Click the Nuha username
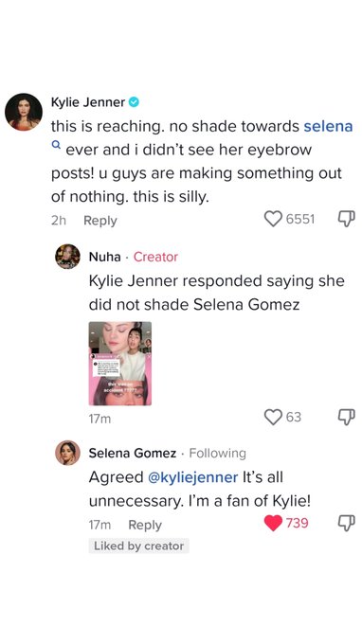Viewport: 362px width, 644px height. (x=105, y=257)
